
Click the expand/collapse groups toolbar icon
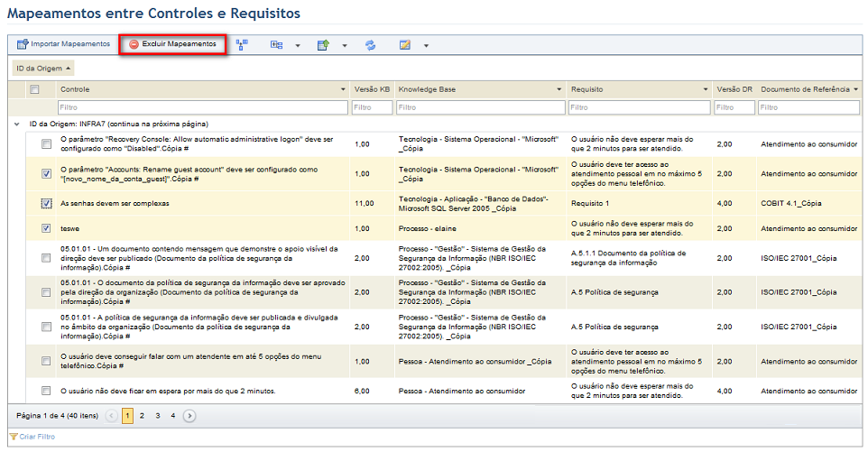click(276, 45)
